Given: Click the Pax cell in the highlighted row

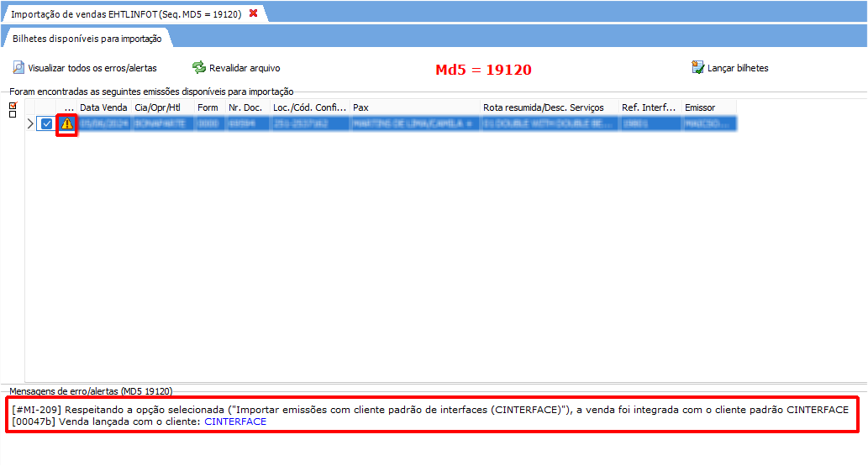Looking at the screenshot, I should point(414,123).
